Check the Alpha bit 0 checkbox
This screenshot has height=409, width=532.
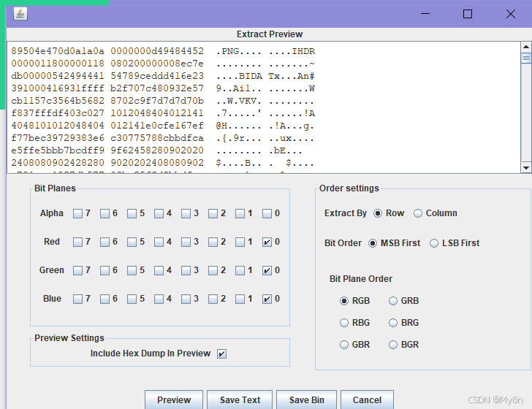coord(267,213)
